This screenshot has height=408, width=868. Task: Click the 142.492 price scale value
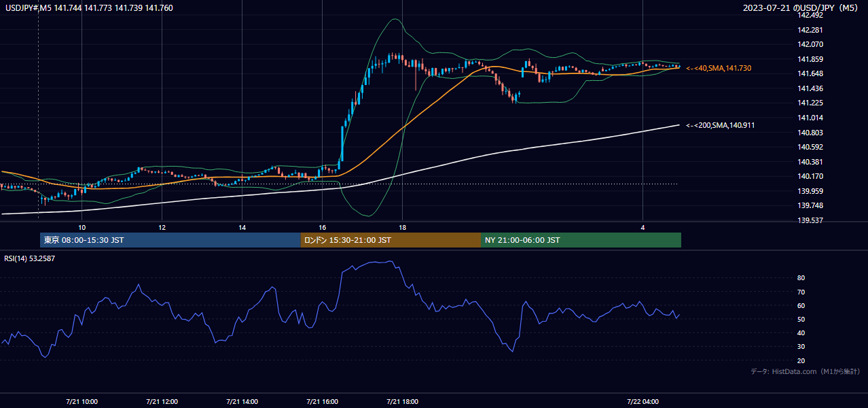(811, 16)
